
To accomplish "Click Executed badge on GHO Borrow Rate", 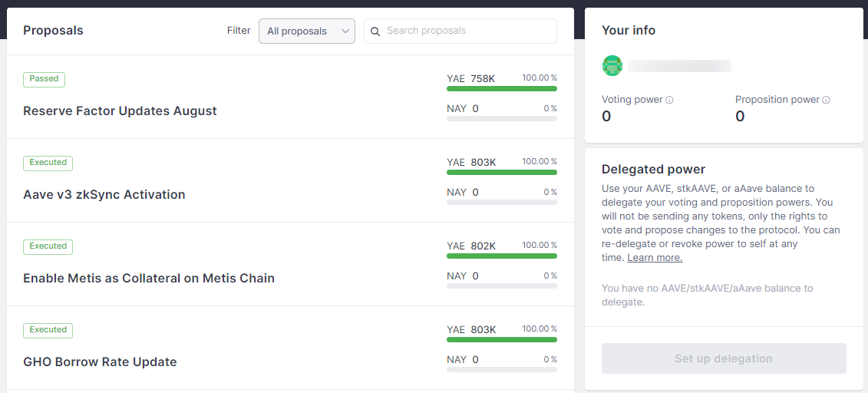I will click(48, 330).
